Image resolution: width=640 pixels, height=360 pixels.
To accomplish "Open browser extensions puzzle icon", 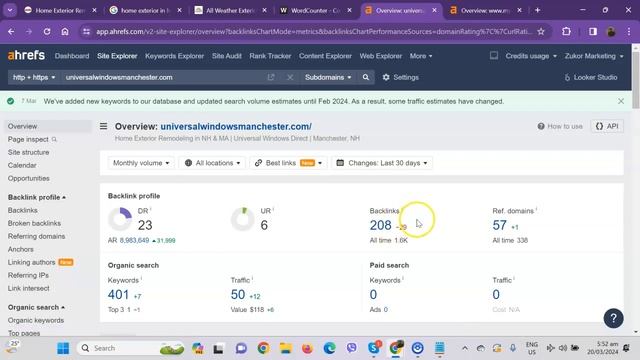I will click(566, 31).
